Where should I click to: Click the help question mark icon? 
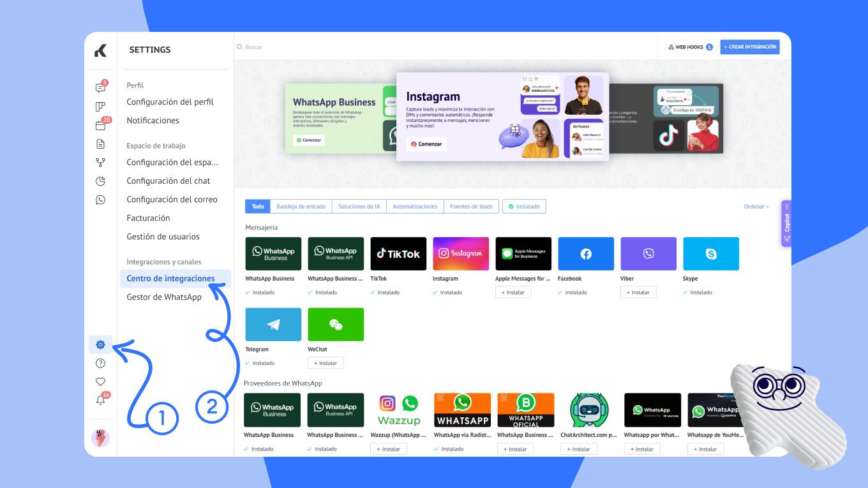(100, 364)
